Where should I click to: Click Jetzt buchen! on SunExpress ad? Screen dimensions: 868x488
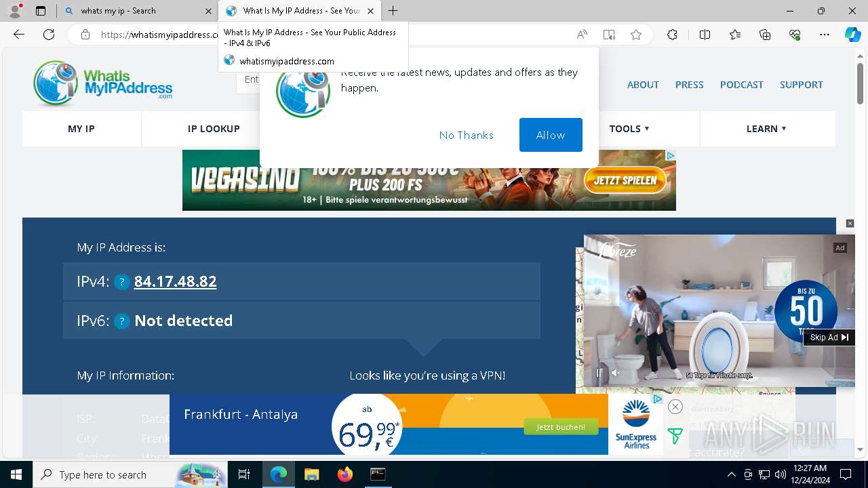(x=561, y=427)
